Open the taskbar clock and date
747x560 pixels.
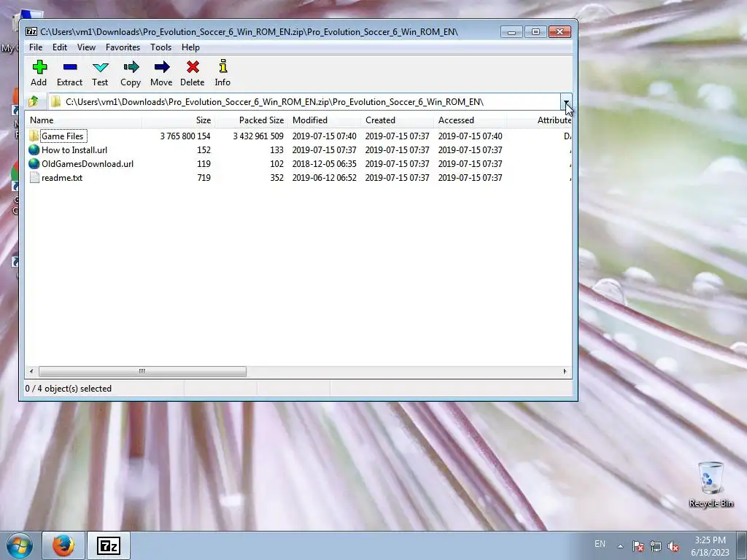point(710,546)
